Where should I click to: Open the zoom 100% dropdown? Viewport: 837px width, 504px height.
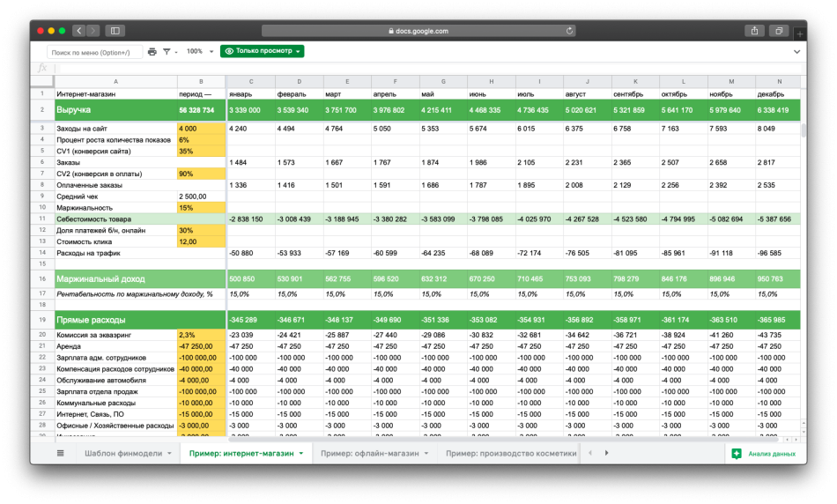(x=196, y=52)
